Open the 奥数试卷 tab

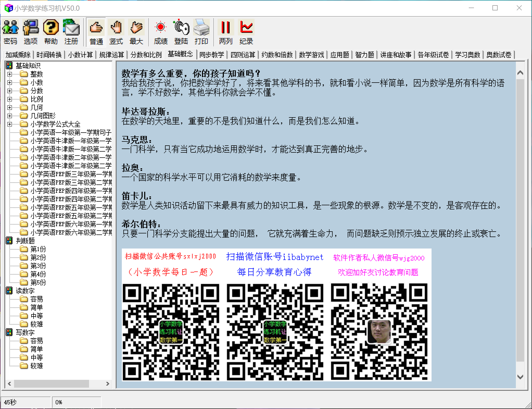(499, 55)
